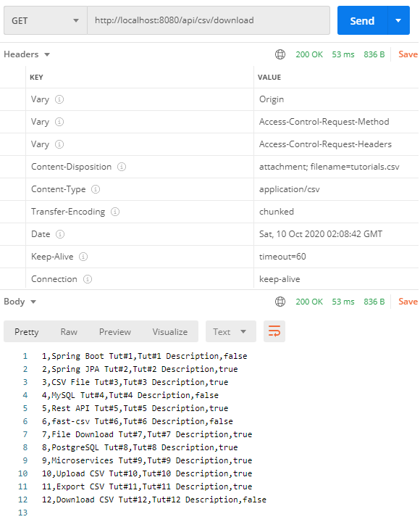This screenshot has height=522, width=420.
Task: Click the globe network icon in Body bar
Action: pyautogui.click(x=280, y=302)
